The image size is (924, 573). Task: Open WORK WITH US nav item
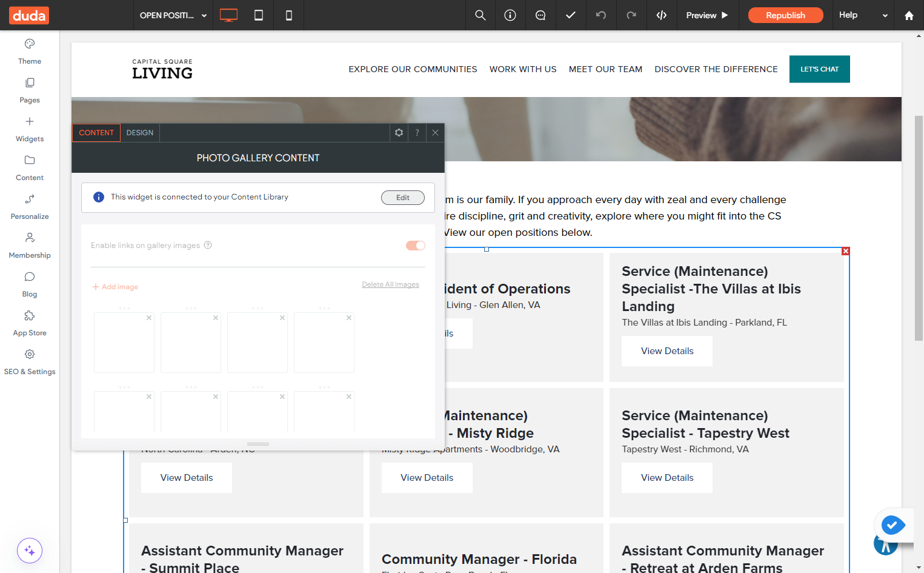pyautogui.click(x=523, y=69)
